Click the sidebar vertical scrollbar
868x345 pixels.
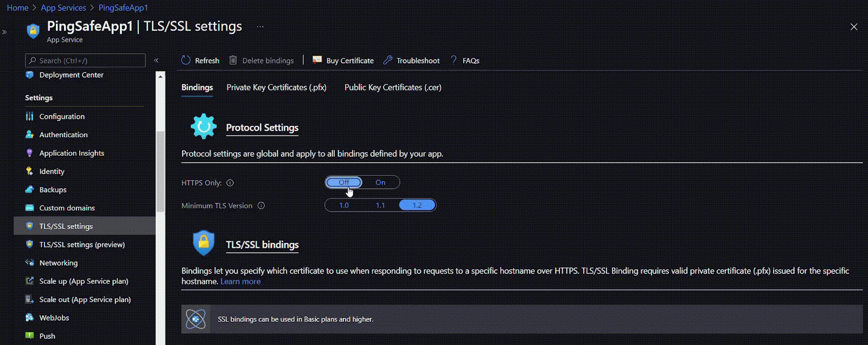pos(160,171)
